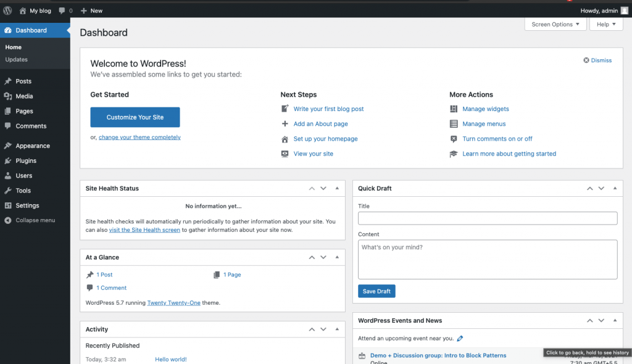Image resolution: width=632 pixels, height=364 pixels.
Task: Click graduation cap icon for getting started
Action: point(454,154)
